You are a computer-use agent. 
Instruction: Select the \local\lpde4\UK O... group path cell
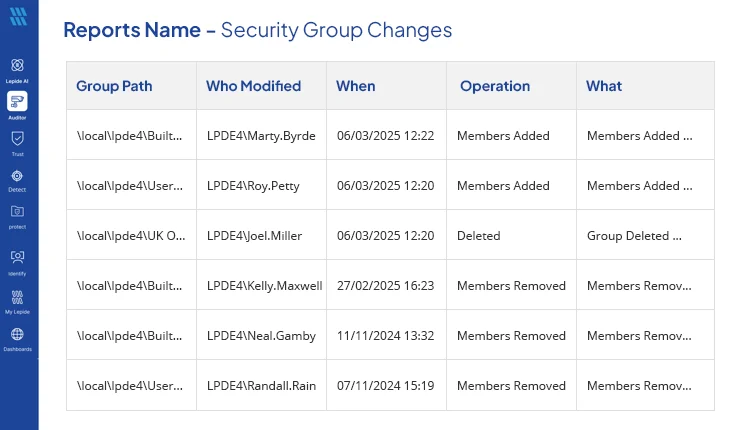click(x=131, y=236)
